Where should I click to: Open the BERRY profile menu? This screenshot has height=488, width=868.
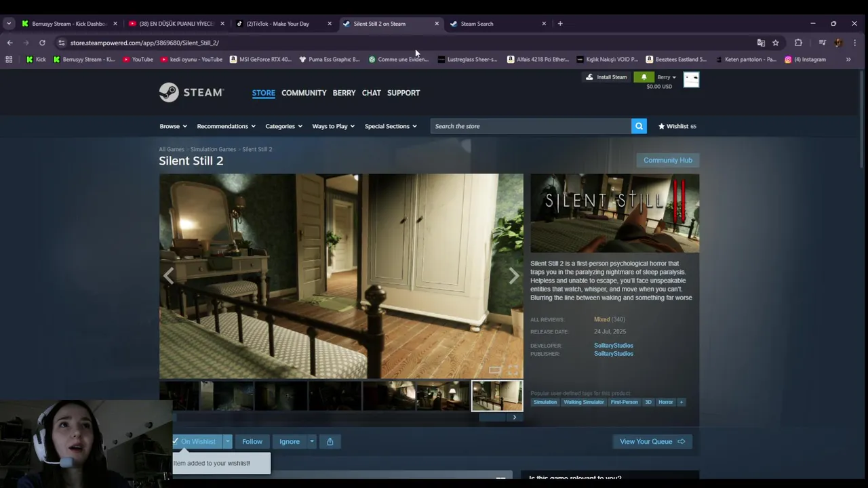click(344, 93)
